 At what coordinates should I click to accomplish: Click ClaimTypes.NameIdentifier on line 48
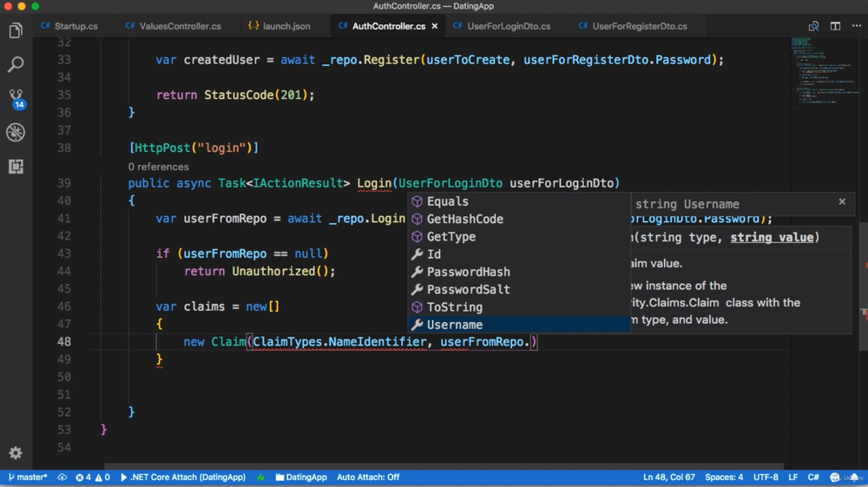339,342
